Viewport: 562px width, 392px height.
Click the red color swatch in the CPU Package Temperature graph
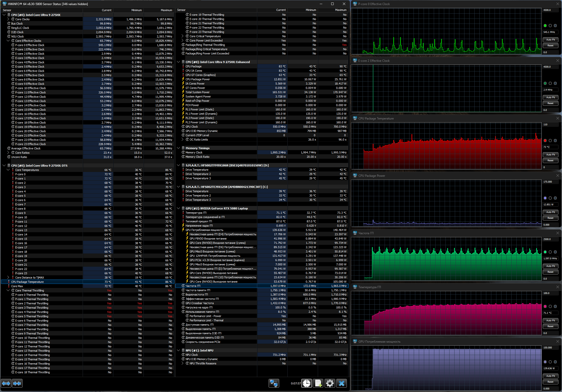pyautogui.click(x=545, y=141)
